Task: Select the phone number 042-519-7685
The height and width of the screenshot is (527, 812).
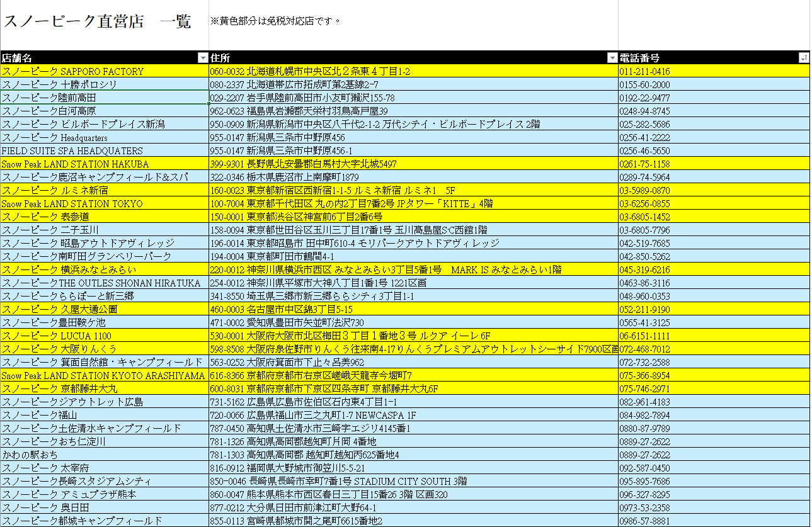Action: pos(714,244)
